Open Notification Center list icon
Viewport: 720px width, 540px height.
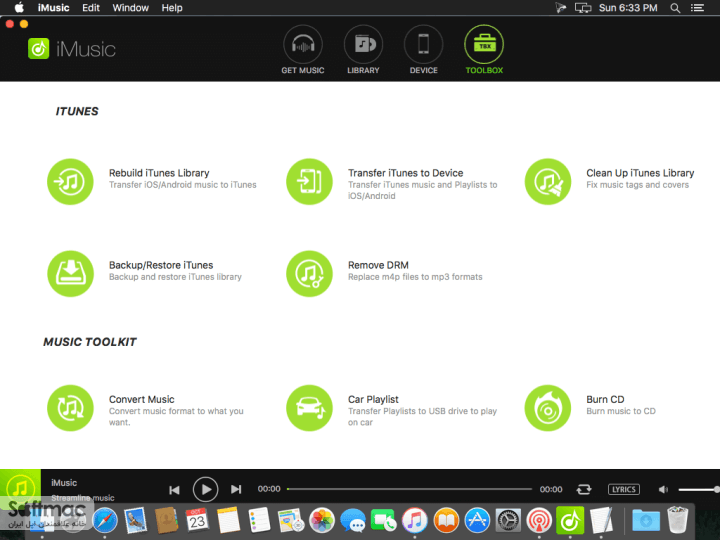coord(698,8)
